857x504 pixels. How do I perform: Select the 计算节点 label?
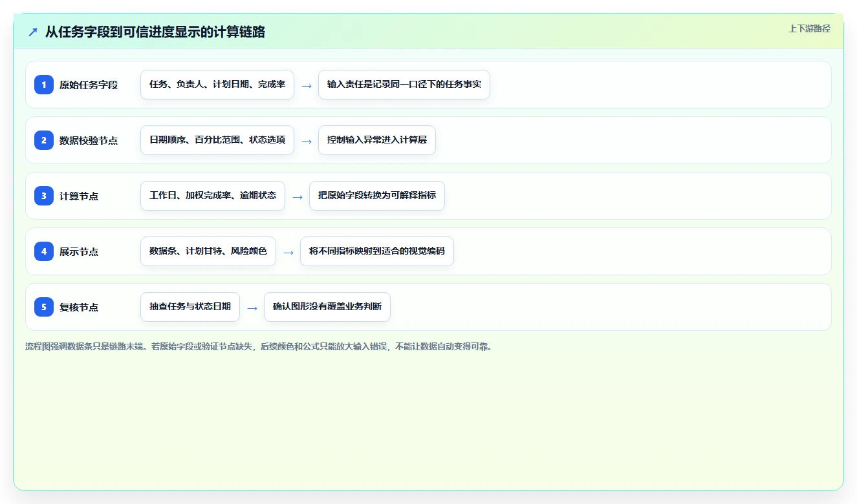(x=79, y=196)
